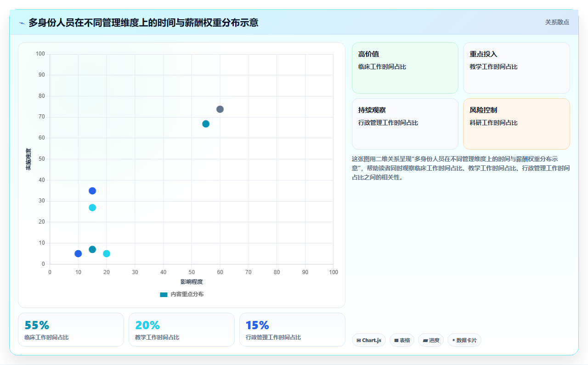
Task: Click the 关系散点 label in header
Action: (x=557, y=22)
